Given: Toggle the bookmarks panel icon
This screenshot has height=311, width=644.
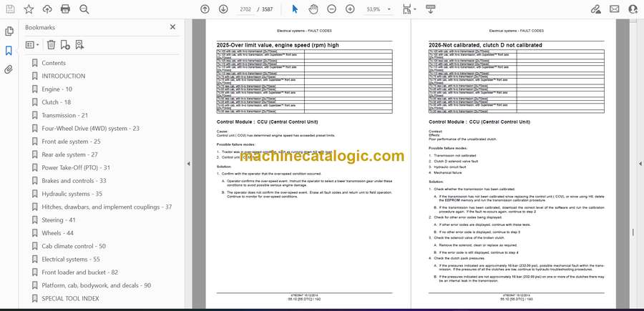Looking at the screenshot, I should coord(9,51).
